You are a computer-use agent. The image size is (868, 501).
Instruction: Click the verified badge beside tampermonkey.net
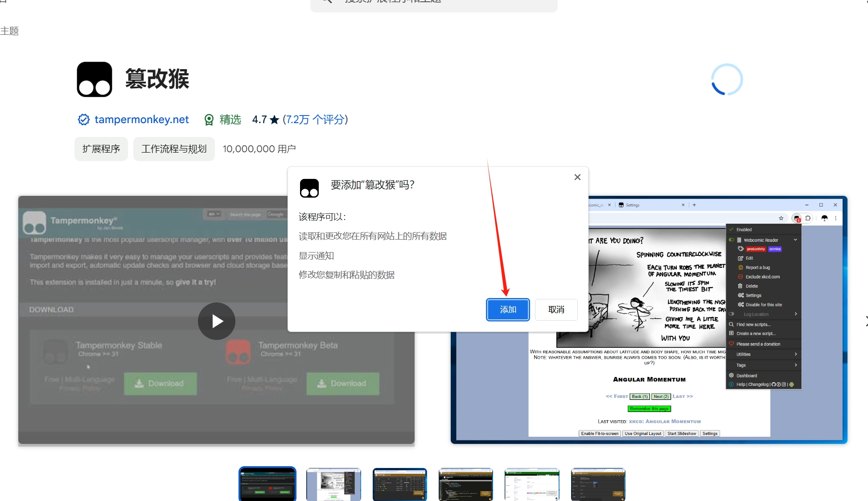click(x=84, y=120)
